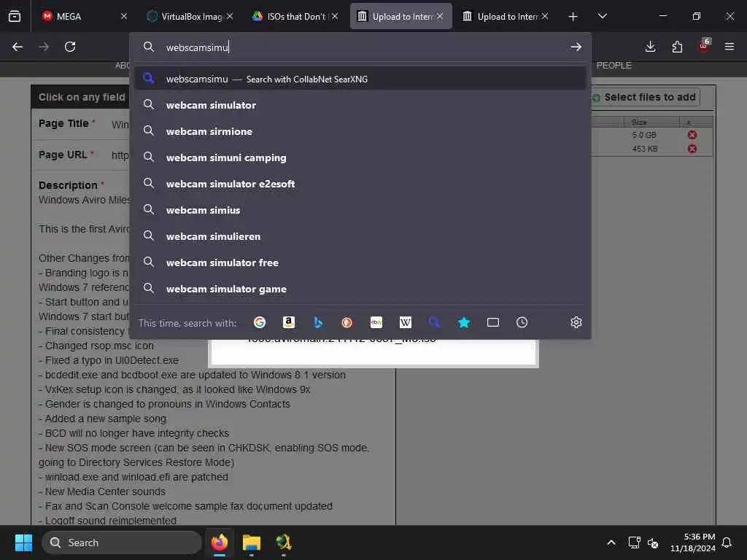
Task: Click the taskbar Search box
Action: pyautogui.click(x=122, y=542)
